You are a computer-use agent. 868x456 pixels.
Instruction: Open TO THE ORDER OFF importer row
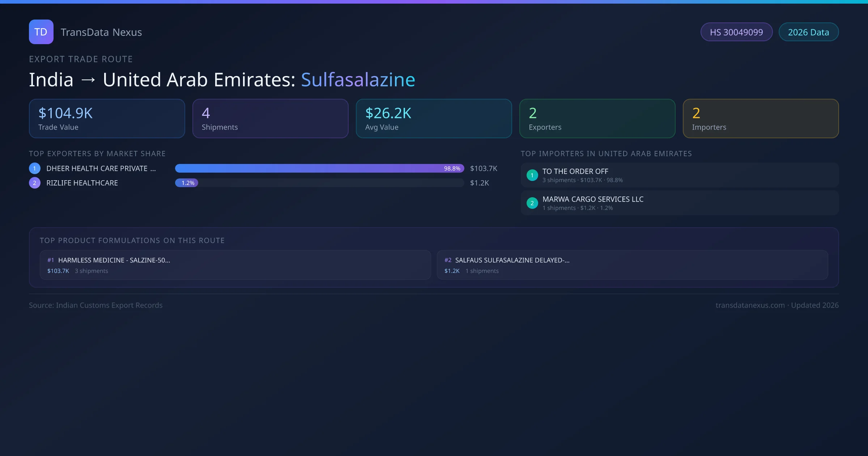point(680,175)
